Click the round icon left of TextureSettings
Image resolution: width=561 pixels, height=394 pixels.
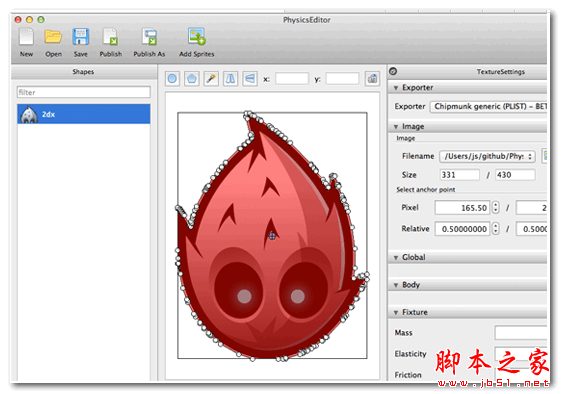393,71
